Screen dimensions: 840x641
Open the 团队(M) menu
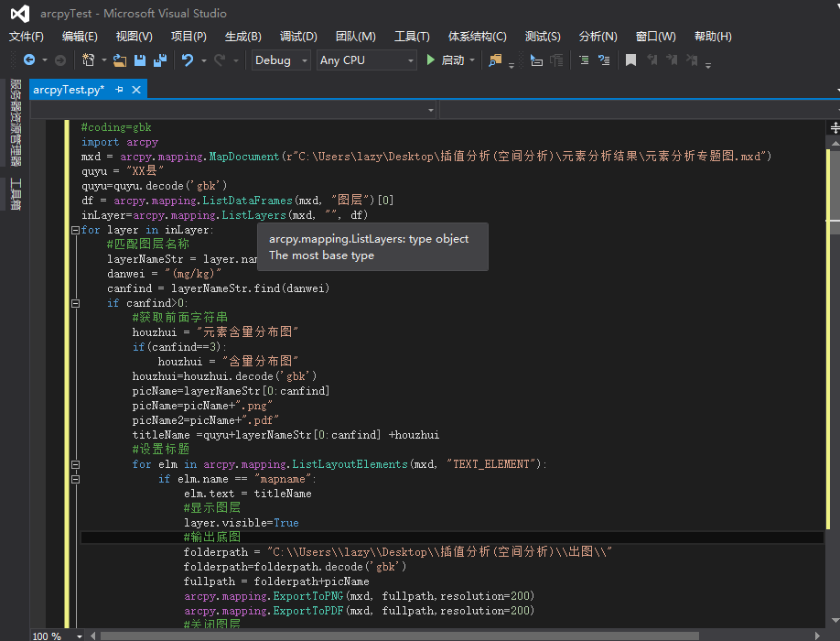pyautogui.click(x=356, y=37)
